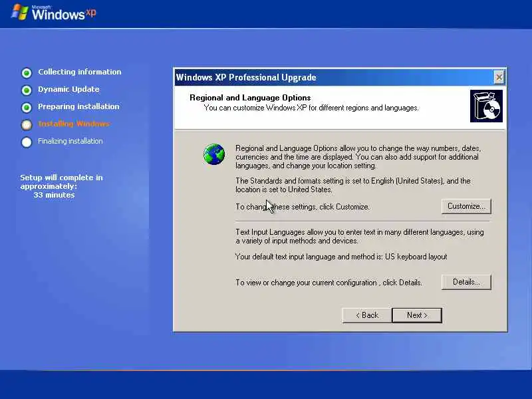Viewport: 532px width, 399px height.
Task: Open the Details... dialog button
Action: coord(466,282)
